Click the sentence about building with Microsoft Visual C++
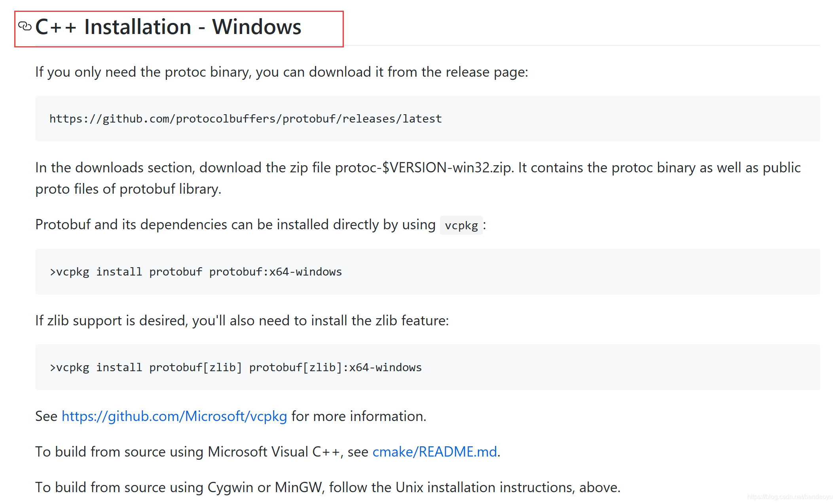This screenshot has width=836, height=504. tap(265, 451)
